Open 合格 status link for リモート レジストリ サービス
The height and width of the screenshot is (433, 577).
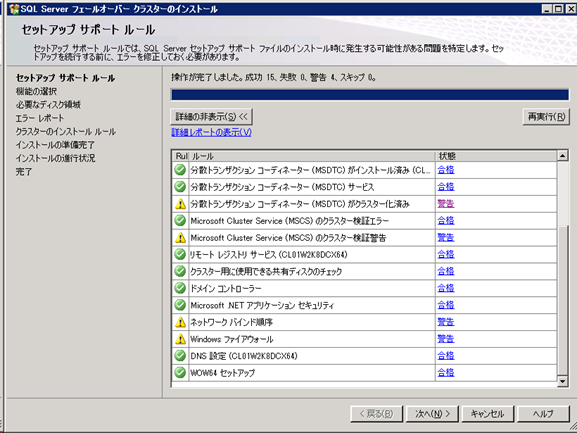(446, 254)
